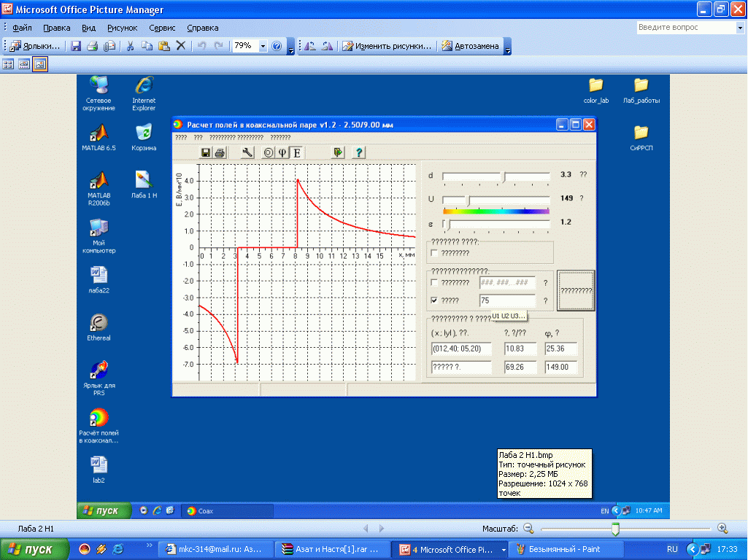748x560 pixels.
Task: Open the taskbar Picture Manager group dropdown
Action: pyautogui.click(x=504, y=550)
